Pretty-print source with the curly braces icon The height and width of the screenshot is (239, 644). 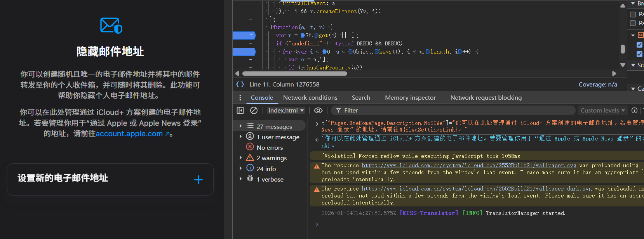[x=240, y=84]
